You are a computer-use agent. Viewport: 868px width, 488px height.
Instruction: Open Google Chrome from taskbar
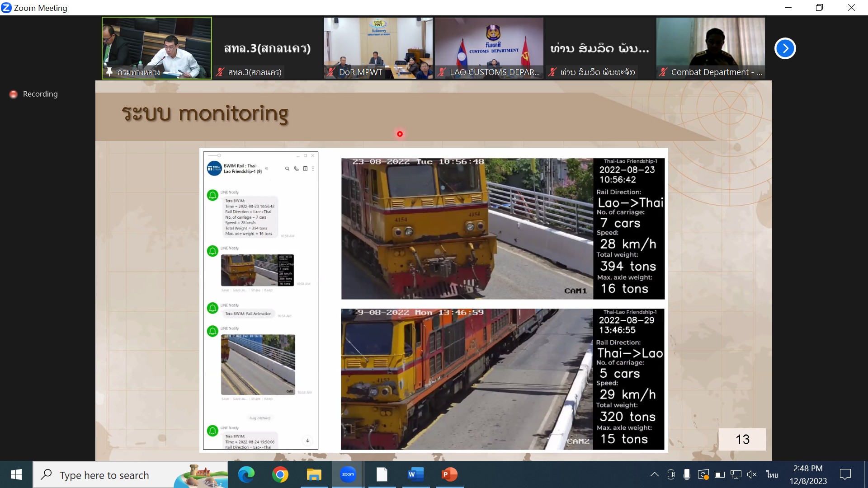point(280,474)
